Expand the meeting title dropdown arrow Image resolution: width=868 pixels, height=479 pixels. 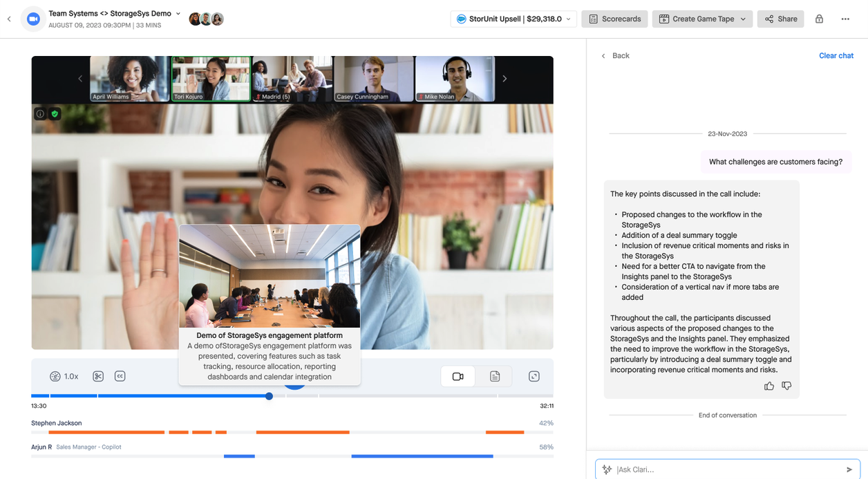click(x=178, y=14)
